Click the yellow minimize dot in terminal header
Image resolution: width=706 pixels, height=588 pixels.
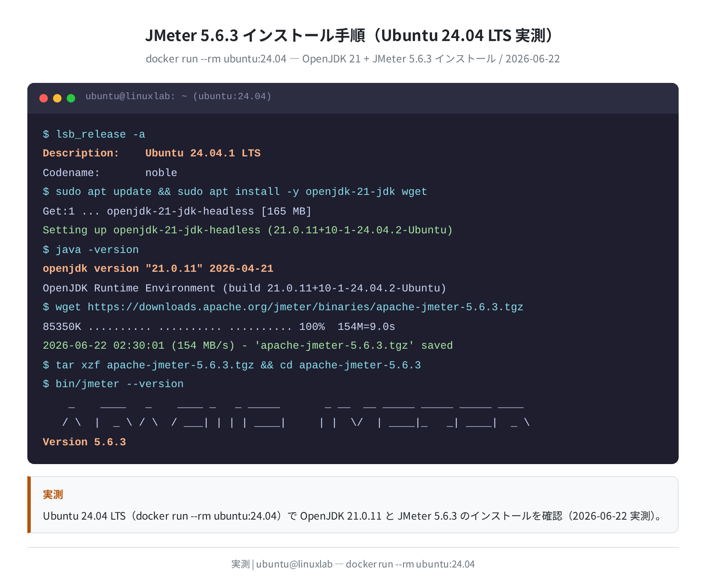pyautogui.click(x=57, y=98)
